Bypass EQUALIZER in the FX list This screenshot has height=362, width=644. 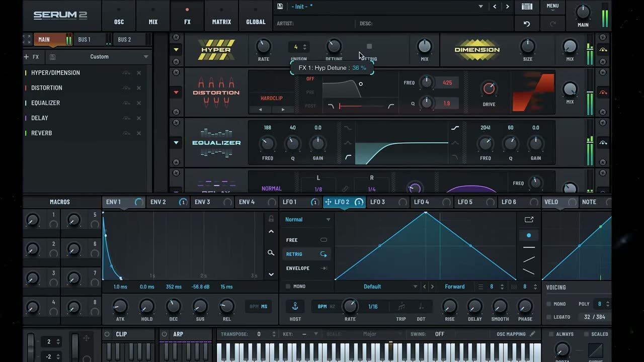[126, 103]
